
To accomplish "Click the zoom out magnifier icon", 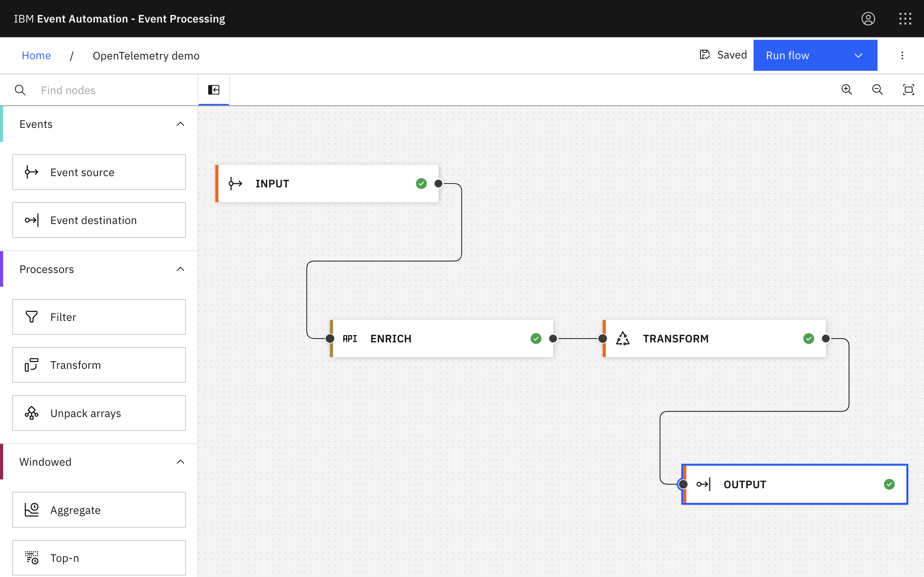I will point(877,90).
